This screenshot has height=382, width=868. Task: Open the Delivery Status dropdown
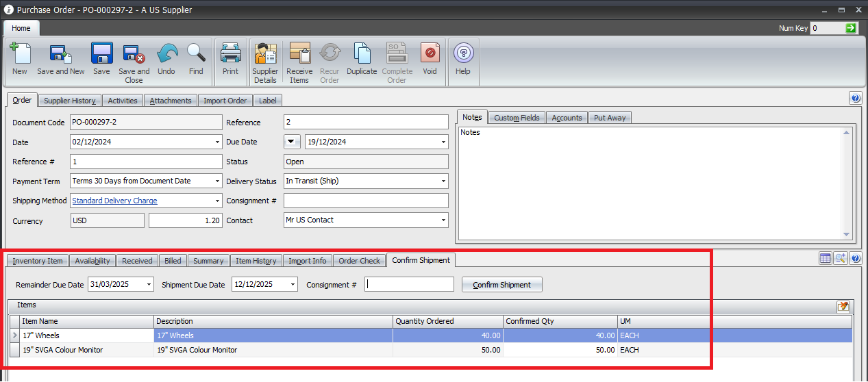pos(443,181)
